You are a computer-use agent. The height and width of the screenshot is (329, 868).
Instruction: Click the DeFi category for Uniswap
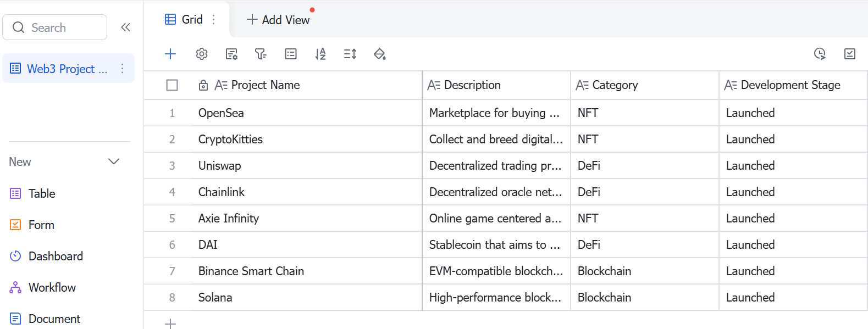[x=645, y=166]
